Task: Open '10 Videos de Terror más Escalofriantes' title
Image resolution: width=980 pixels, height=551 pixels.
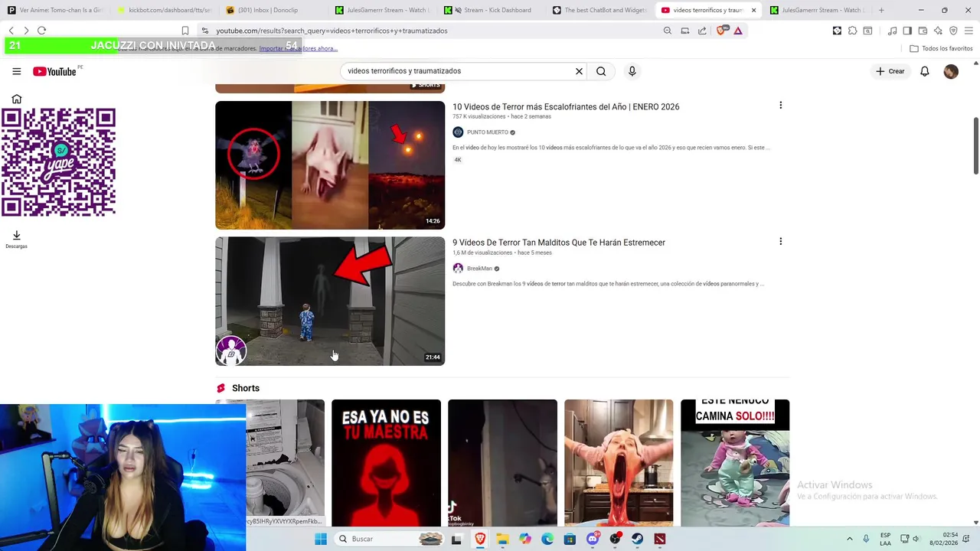Action: (566, 106)
